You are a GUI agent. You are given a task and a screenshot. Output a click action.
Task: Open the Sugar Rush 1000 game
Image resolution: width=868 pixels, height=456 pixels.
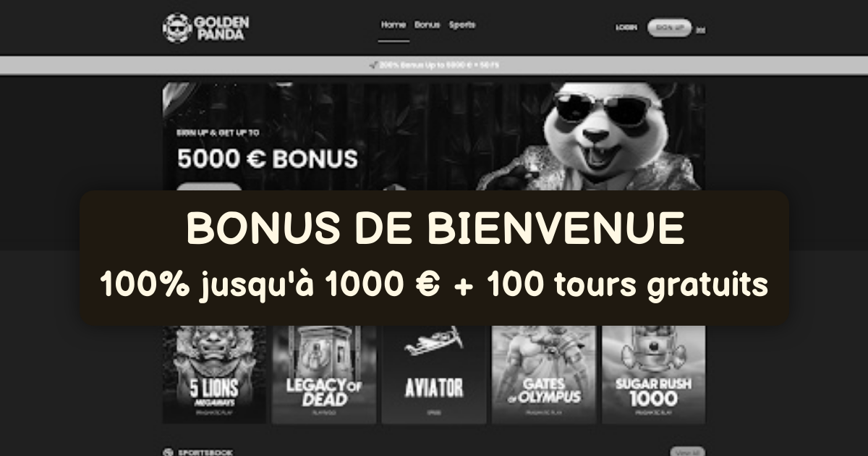(x=654, y=374)
